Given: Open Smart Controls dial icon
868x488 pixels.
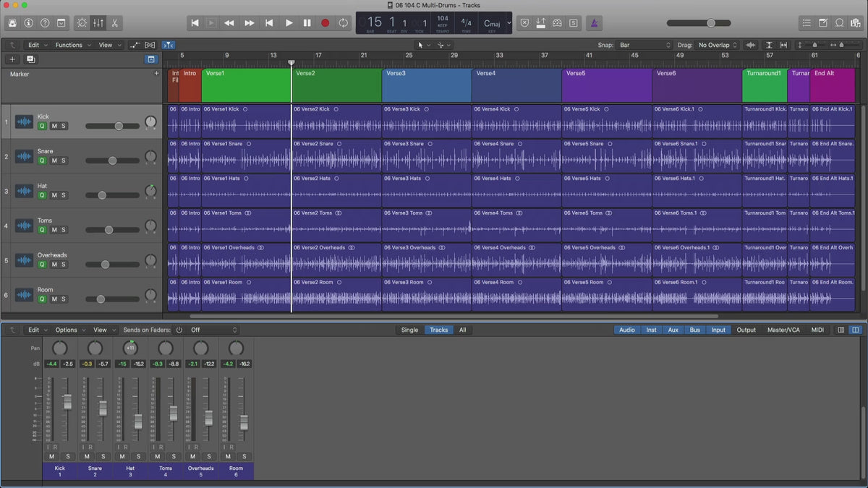Looking at the screenshot, I should coord(81,23).
